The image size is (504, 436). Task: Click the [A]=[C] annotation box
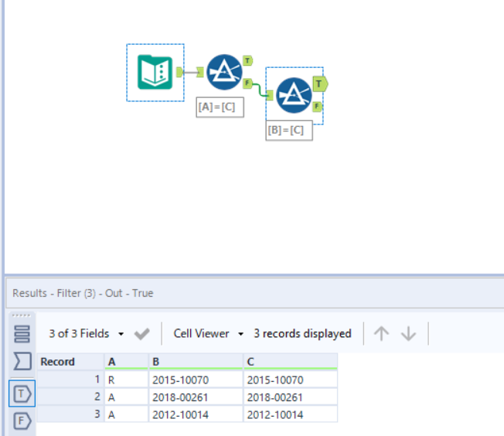(x=220, y=107)
